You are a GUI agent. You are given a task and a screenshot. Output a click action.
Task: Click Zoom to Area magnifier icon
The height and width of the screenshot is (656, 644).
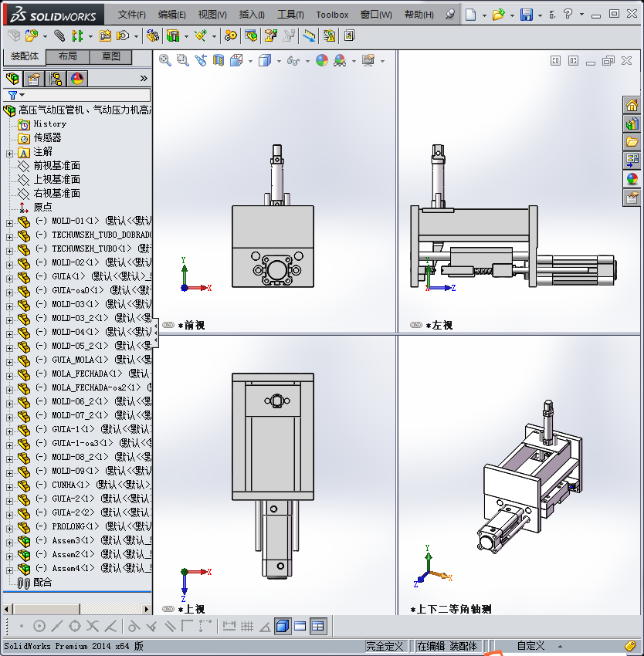pyautogui.click(x=182, y=61)
